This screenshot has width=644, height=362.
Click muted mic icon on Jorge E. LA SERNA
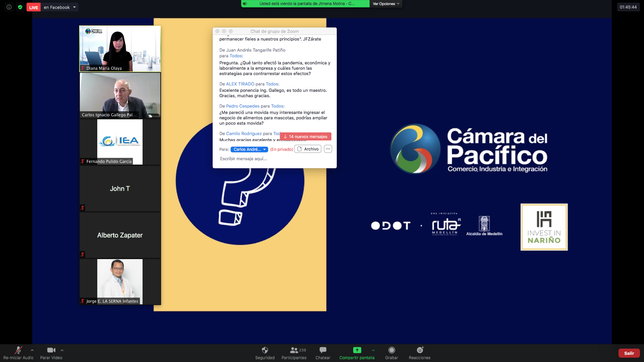coord(83,301)
